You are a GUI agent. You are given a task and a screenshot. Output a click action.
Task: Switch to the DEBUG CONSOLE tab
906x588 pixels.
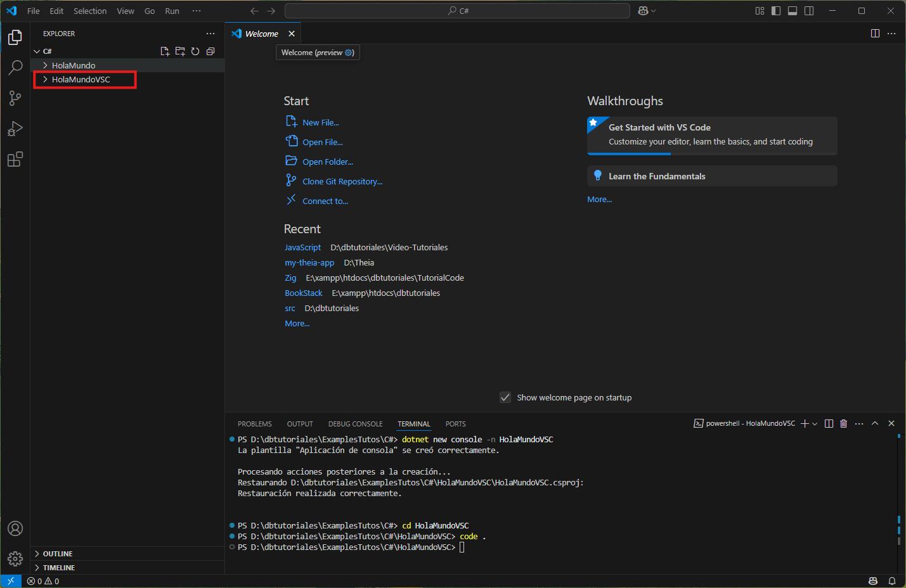pos(355,424)
